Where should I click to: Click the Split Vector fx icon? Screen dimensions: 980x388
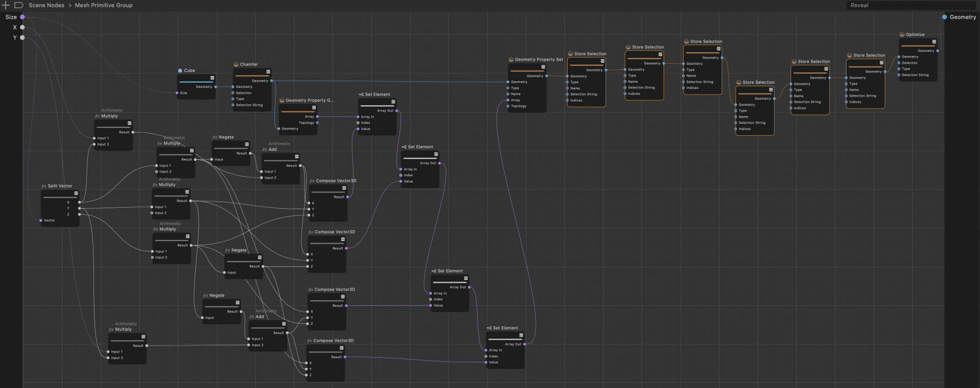pyautogui.click(x=44, y=186)
